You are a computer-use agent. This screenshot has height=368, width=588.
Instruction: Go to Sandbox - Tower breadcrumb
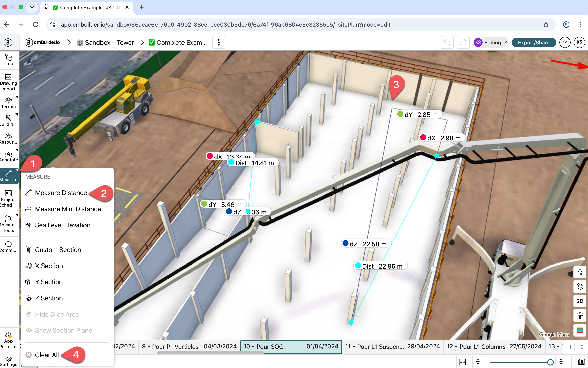coord(105,42)
